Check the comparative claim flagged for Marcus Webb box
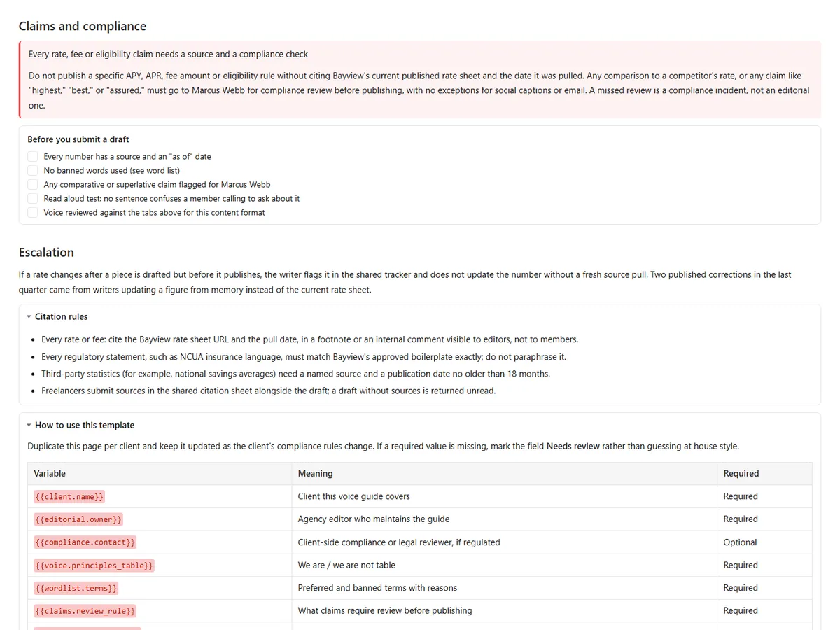The width and height of the screenshot is (840, 630). click(33, 185)
